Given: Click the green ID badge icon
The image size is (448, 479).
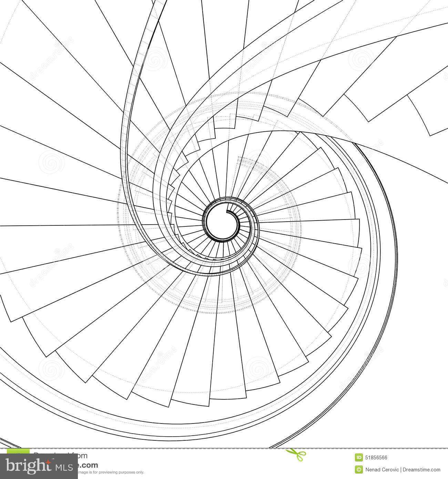Looking at the screenshot, I should [359, 457].
